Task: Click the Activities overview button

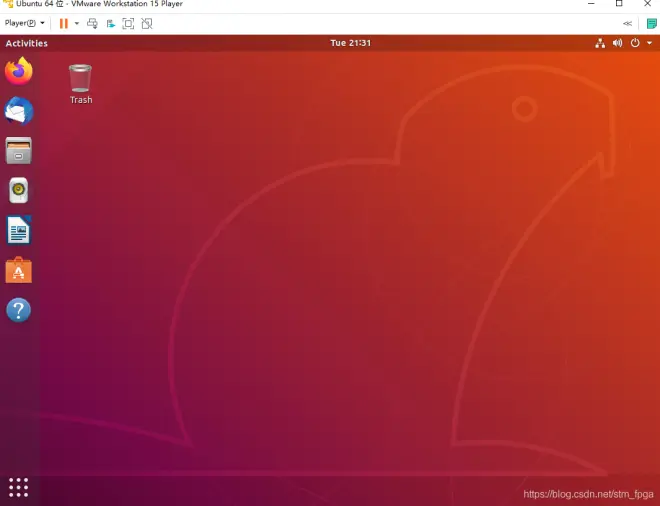Action: [27, 43]
